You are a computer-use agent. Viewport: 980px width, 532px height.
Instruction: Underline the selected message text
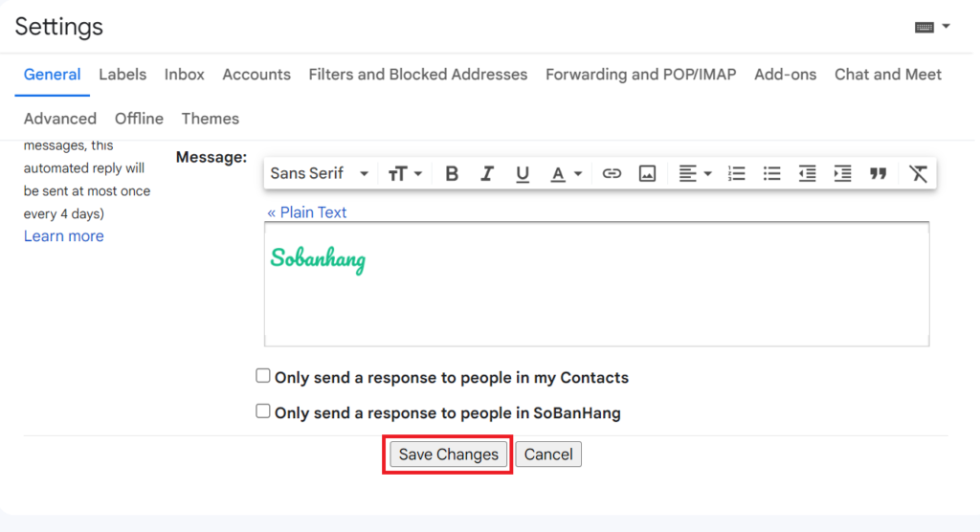click(523, 174)
